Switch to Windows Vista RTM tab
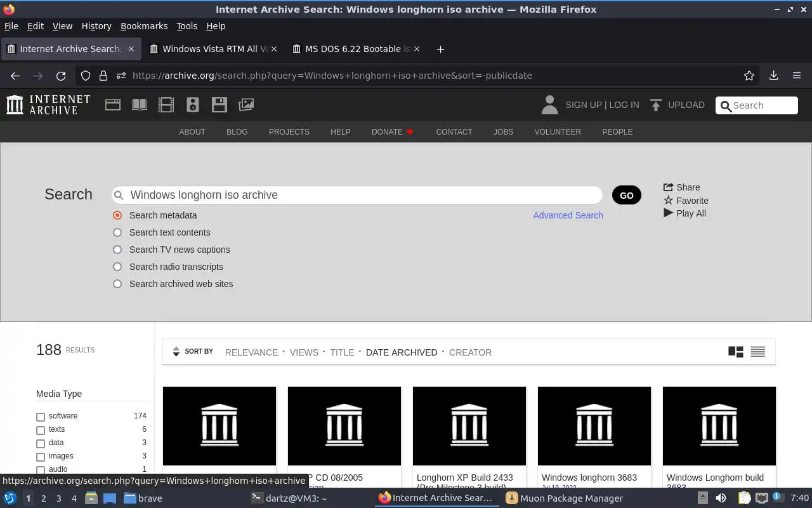The width and height of the screenshot is (812, 508). click(214, 49)
